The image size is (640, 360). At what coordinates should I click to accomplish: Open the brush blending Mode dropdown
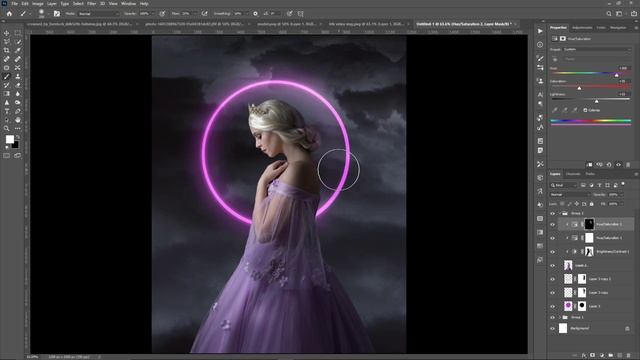pyautogui.click(x=98, y=14)
